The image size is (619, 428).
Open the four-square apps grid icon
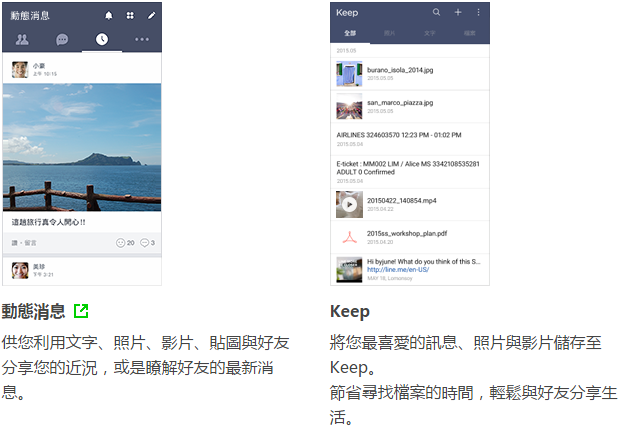click(x=130, y=15)
